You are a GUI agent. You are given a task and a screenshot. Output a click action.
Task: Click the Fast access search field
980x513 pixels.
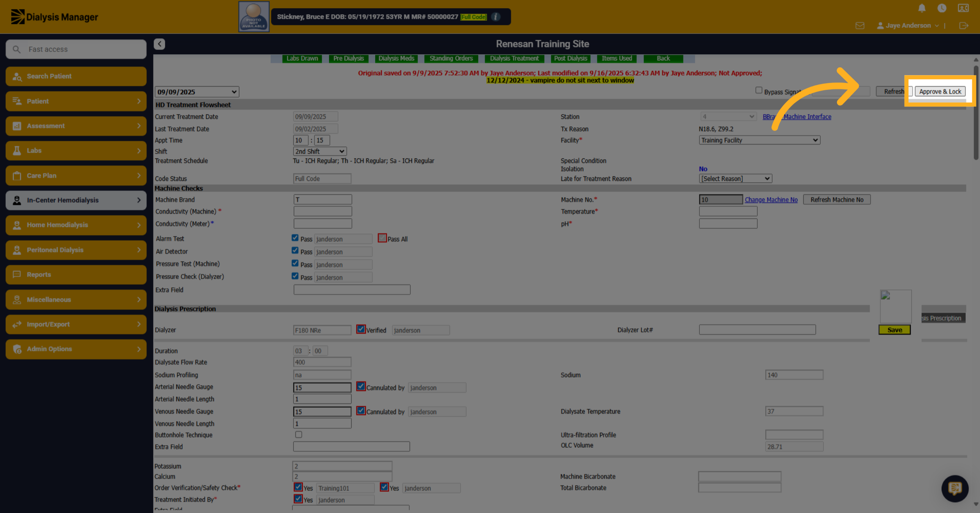click(x=76, y=49)
